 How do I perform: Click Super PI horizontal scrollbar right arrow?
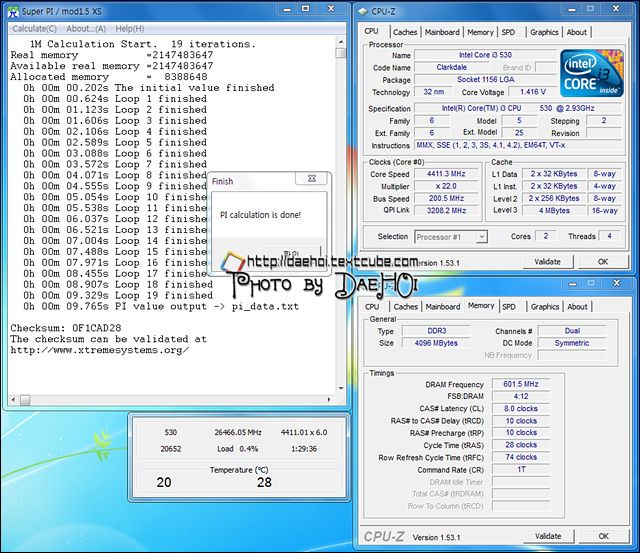(x=329, y=400)
